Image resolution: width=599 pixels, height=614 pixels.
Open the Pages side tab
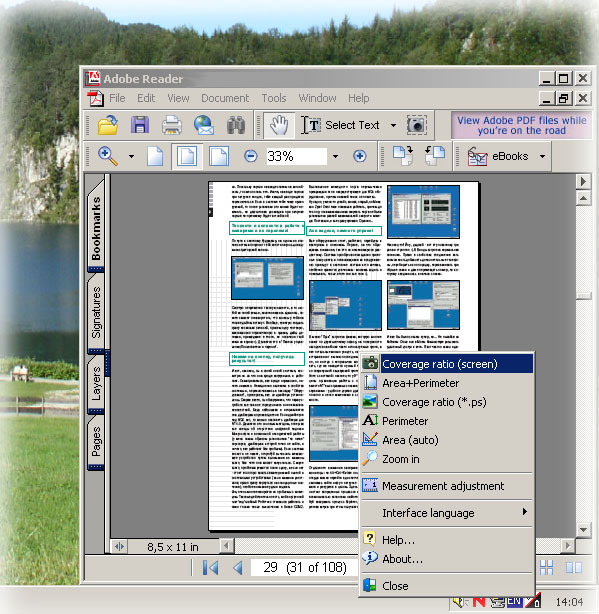pyautogui.click(x=96, y=442)
